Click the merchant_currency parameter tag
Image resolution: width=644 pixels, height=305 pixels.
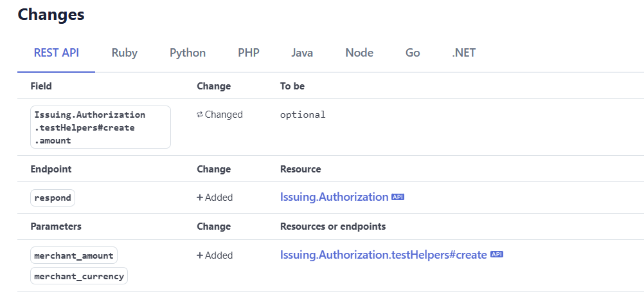tap(79, 276)
